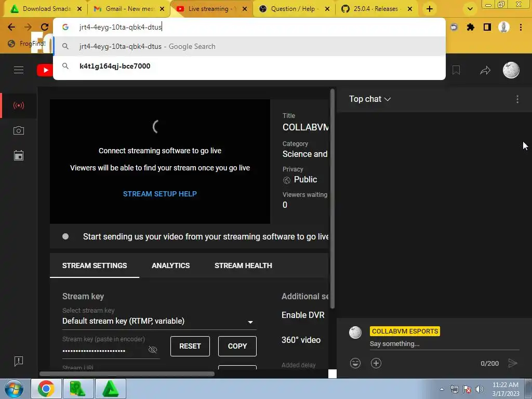Viewport: 532px width, 399px height.
Task: Click the share arrow icon
Action: [x=485, y=70]
